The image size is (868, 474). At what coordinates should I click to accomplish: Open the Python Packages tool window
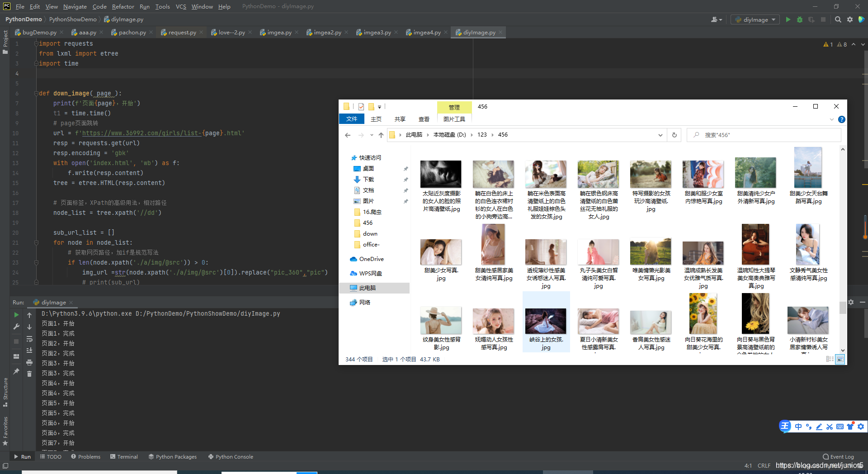(x=173, y=457)
